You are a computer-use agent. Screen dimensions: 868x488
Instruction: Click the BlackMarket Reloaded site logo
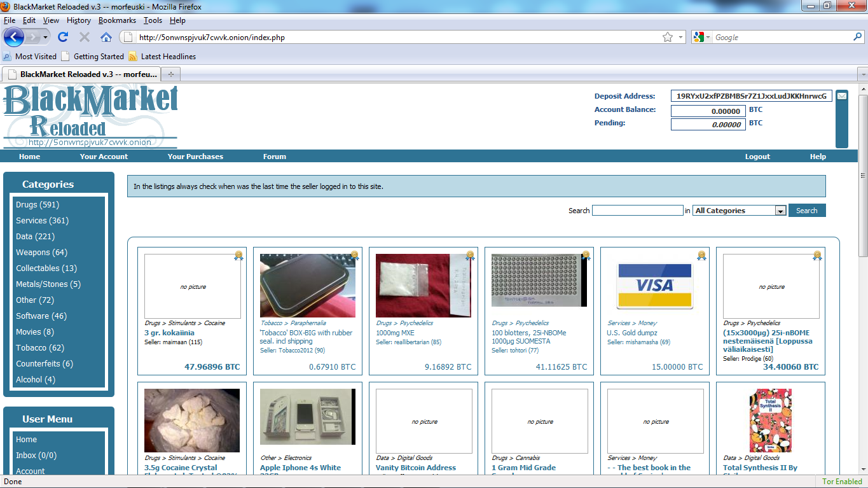click(90, 116)
